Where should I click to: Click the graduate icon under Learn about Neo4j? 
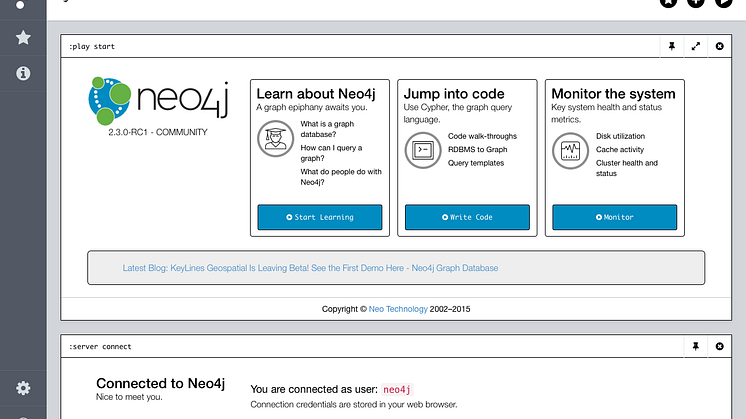pyautogui.click(x=275, y=138)
